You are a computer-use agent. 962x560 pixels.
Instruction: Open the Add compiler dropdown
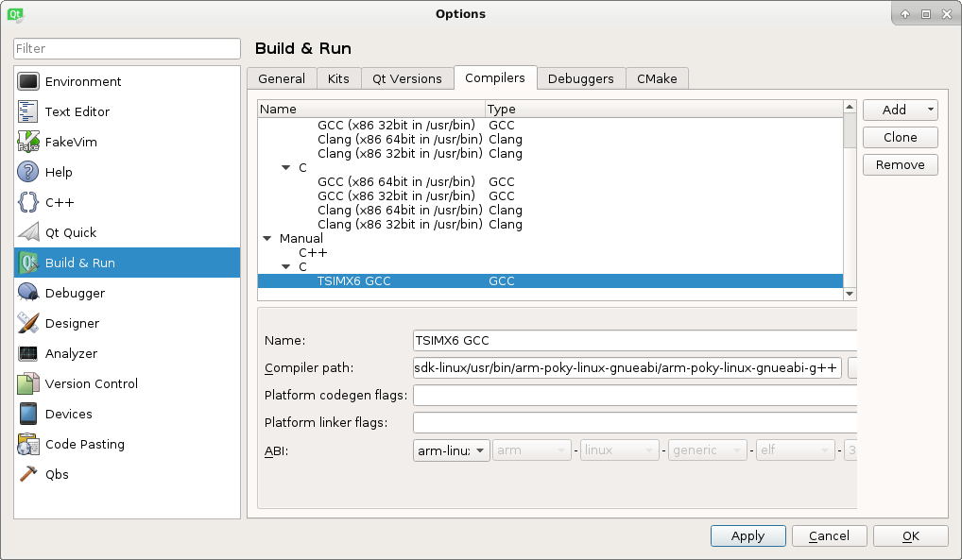coord(900,110)
